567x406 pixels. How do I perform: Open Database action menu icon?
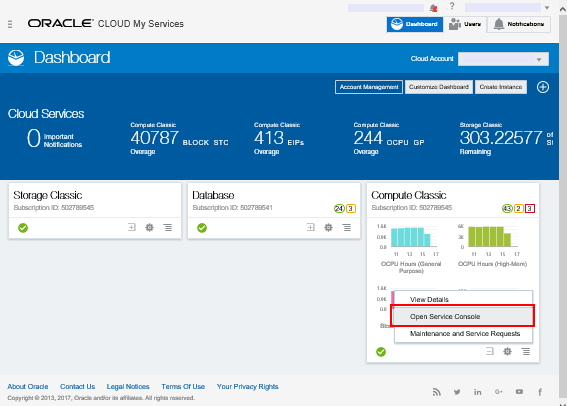click(x=346, y=227)
